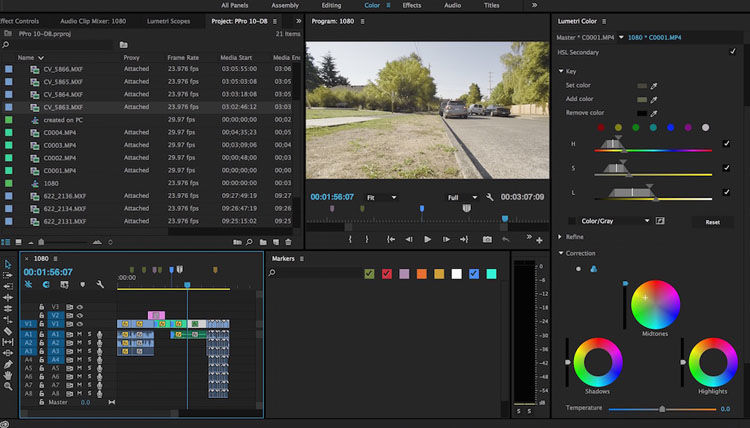Add marker in timeline header
The height and width of the screenshot is (428, 750).
coord(83,285)
